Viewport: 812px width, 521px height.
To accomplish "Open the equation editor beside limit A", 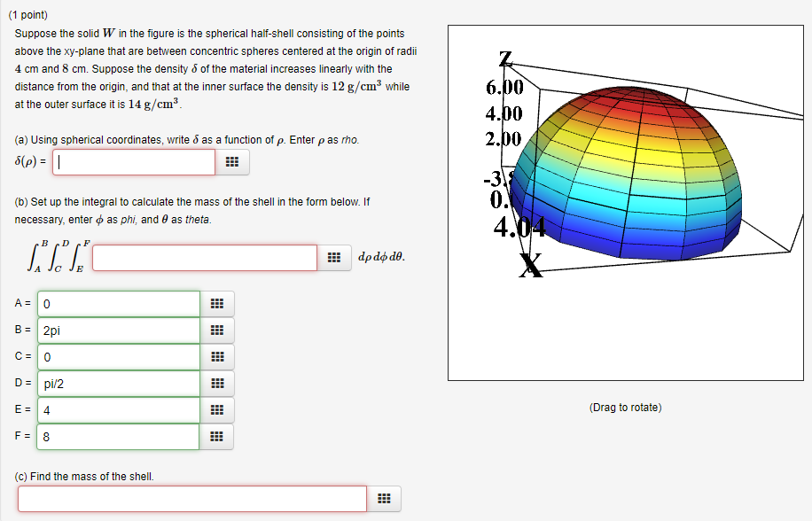I will [x=217, y=303].
